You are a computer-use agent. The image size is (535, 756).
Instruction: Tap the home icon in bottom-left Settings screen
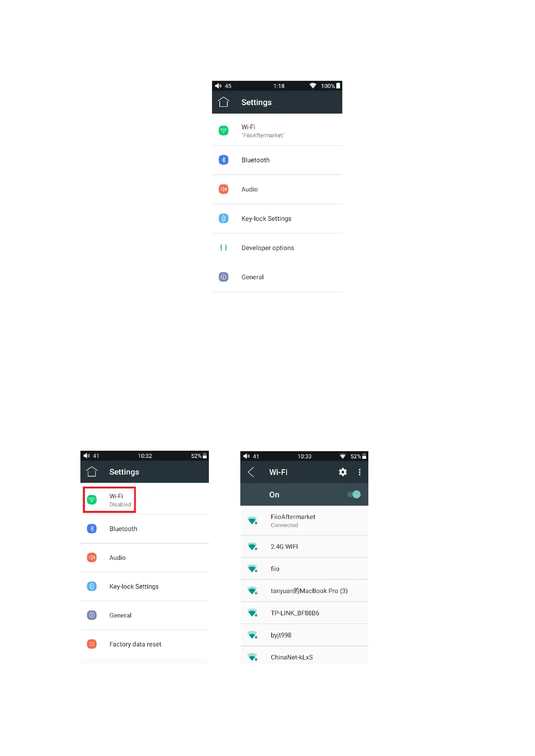point(92,471)
